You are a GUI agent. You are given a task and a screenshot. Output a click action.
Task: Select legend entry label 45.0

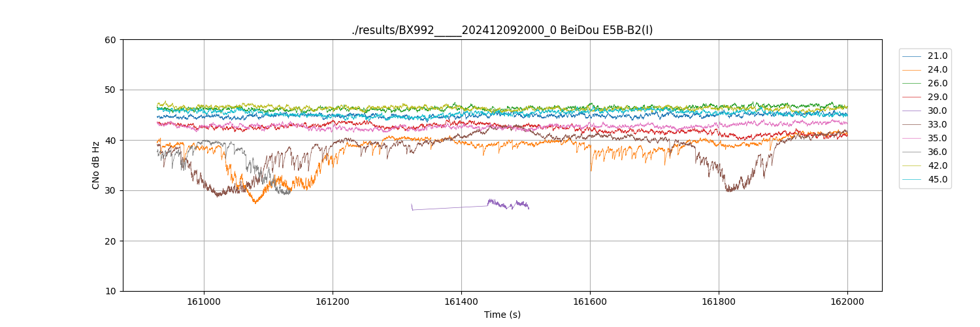pos(937,180)
